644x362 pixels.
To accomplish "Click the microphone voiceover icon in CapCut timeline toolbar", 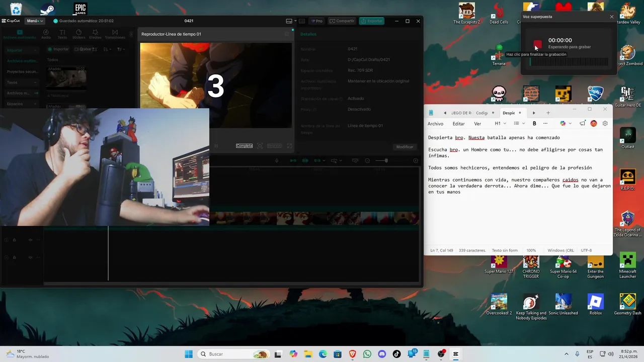I will click(x=276, y=160).
